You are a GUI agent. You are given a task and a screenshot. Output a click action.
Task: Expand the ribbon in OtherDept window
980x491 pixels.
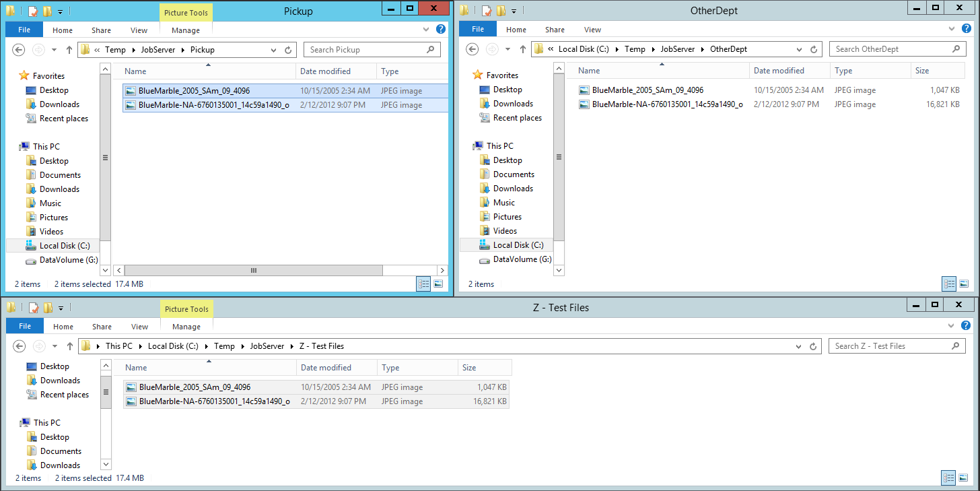click(951, 30)
